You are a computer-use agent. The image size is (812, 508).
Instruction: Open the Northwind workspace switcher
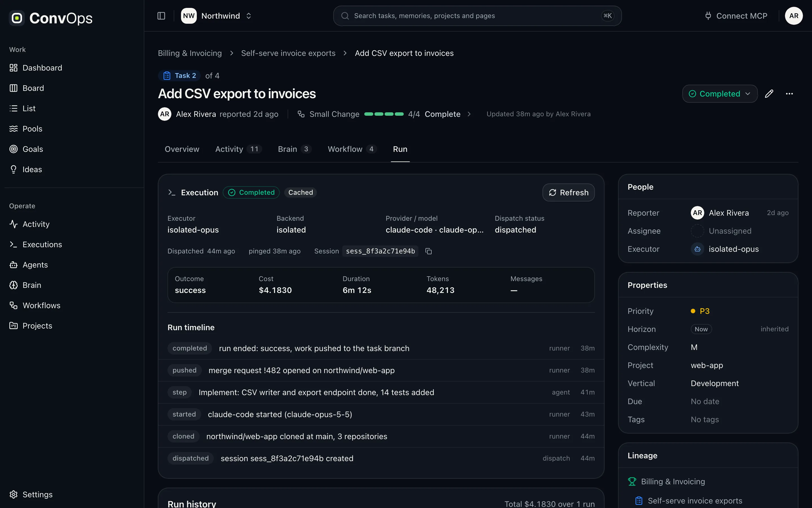(x=217, y=16)
